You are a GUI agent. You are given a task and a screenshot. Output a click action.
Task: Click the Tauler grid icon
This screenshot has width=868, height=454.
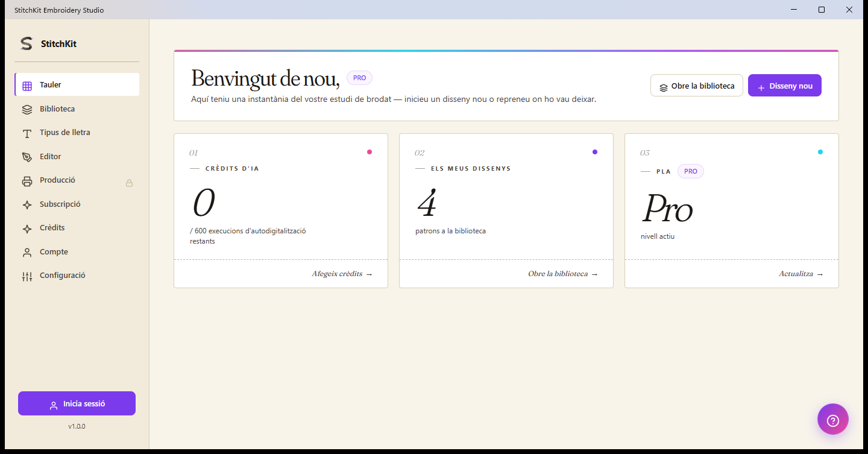[x=27, y=86]
